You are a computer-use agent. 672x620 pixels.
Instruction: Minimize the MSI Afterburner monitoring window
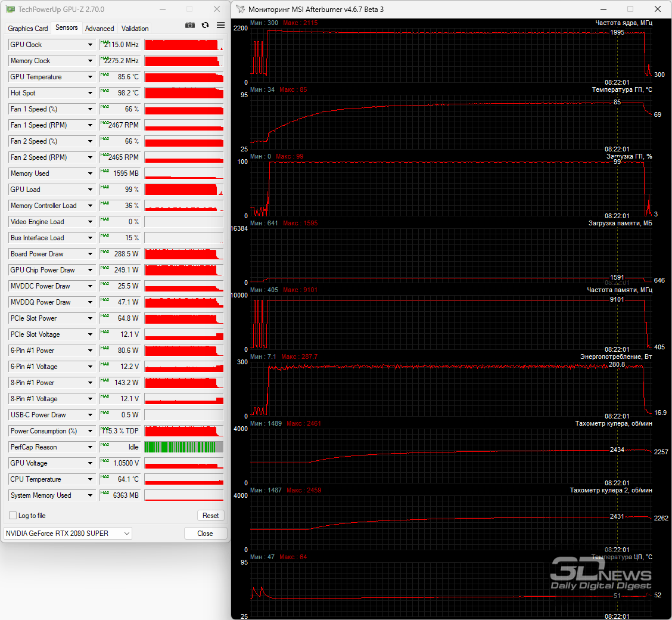(x=603, y=9)
